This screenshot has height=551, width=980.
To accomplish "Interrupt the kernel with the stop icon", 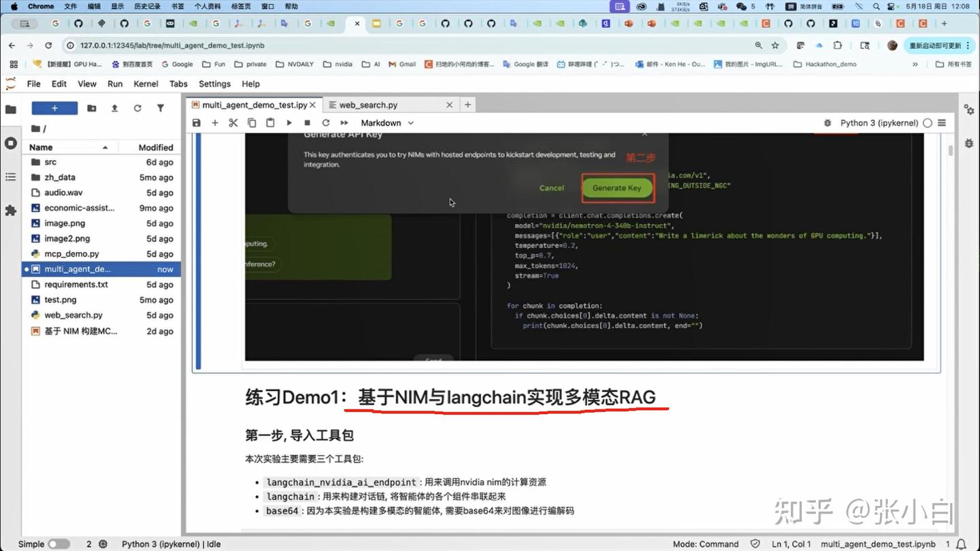I will [x=307, y=123].
